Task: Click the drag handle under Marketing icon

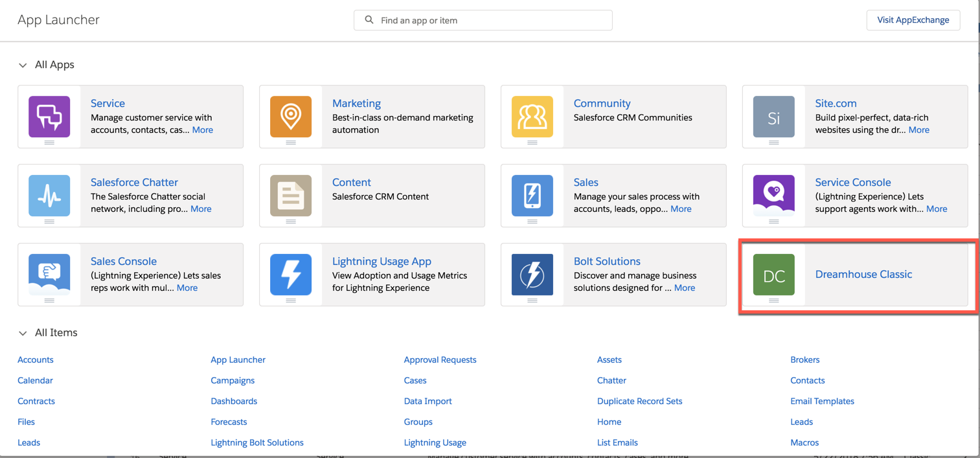Action: coord(291,143)
